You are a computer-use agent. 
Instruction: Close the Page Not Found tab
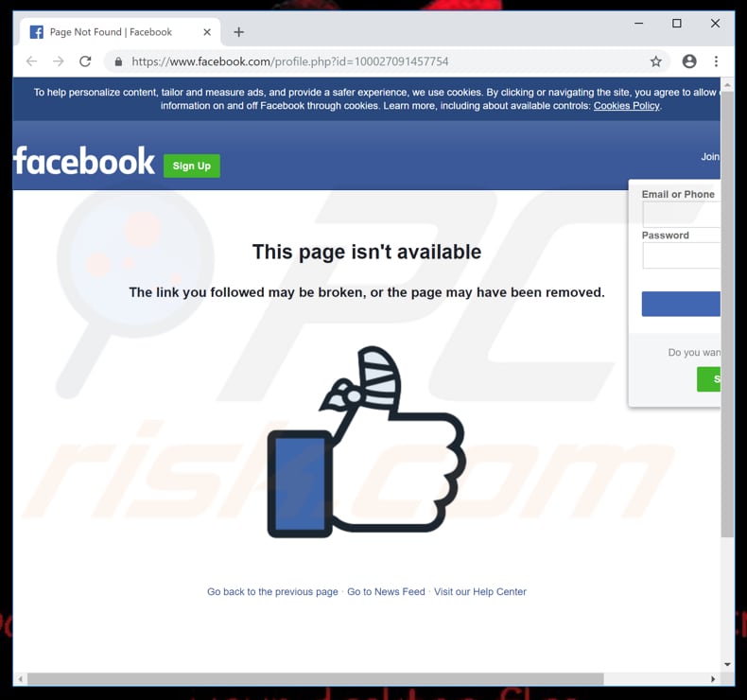tap(207, 32)
